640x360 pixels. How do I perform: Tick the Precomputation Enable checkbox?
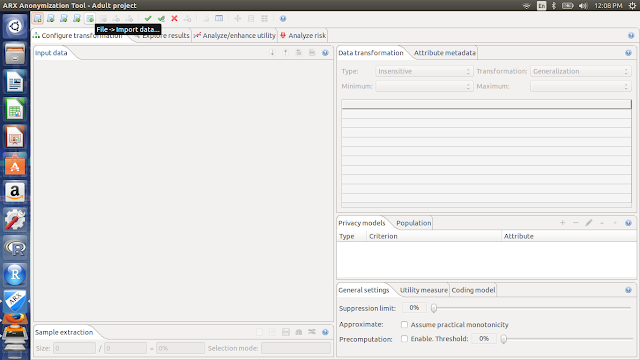point(404,339)
